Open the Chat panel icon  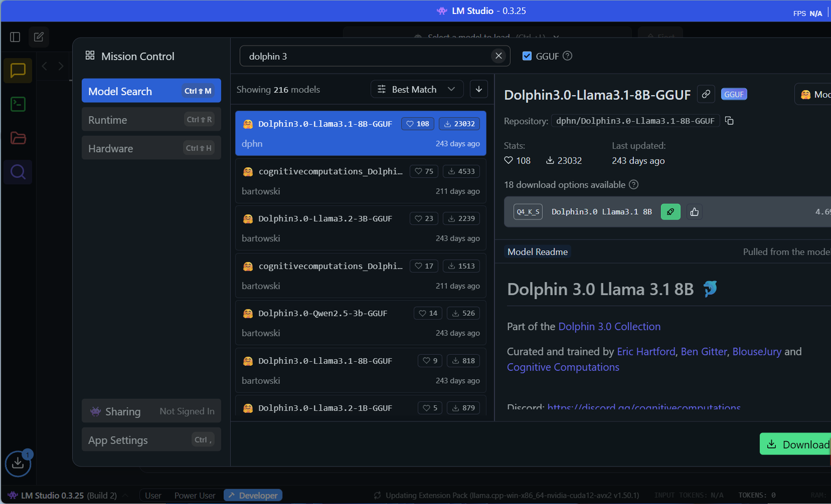17,70
